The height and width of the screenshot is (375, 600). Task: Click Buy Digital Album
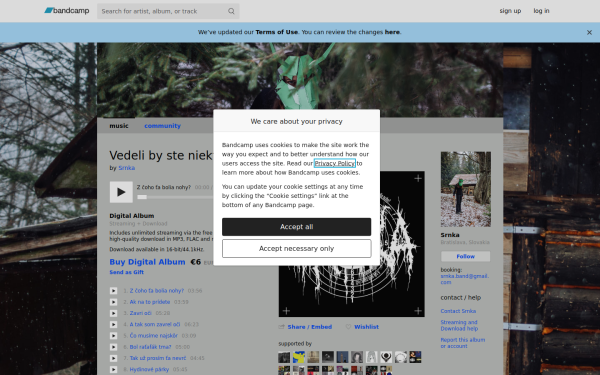click(147, 262)
